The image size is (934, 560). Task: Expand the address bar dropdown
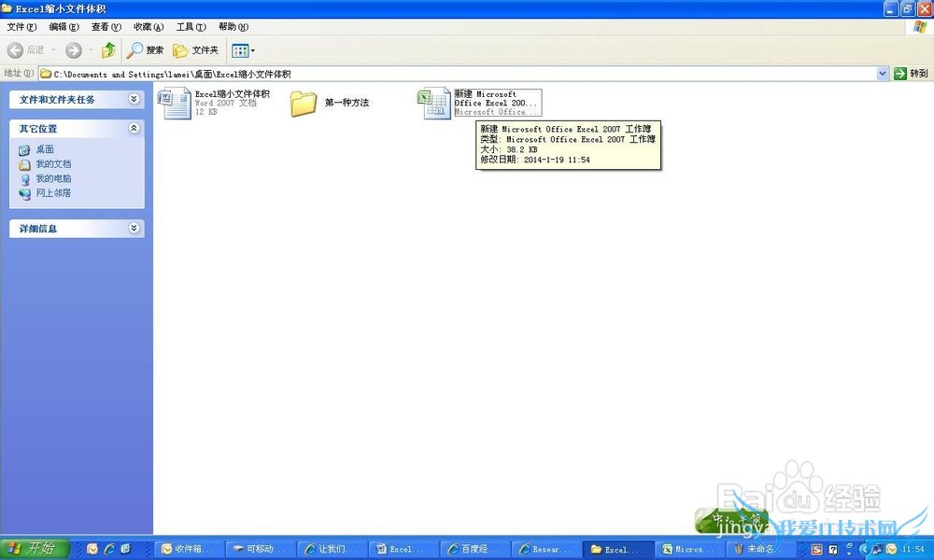tap(883, 74)
